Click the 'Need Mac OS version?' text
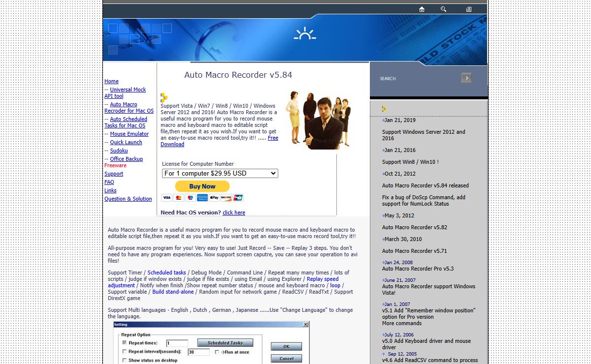The width and height of the screenshot is (591, 364). pos(191,212)
